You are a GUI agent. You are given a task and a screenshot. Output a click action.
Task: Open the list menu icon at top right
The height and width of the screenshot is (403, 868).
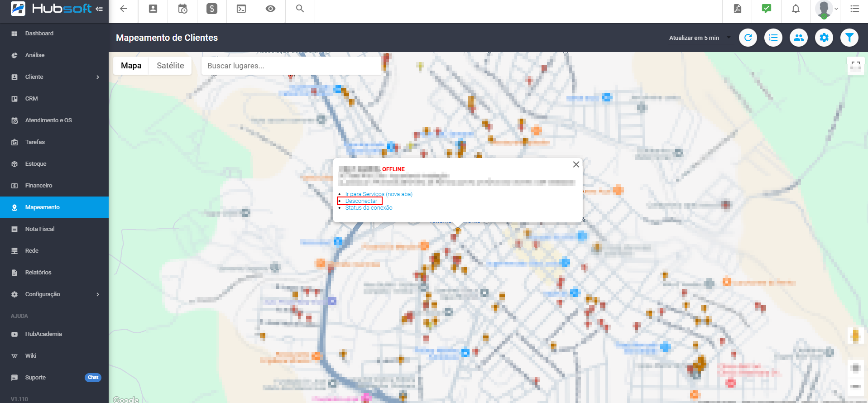coord(854,9)
